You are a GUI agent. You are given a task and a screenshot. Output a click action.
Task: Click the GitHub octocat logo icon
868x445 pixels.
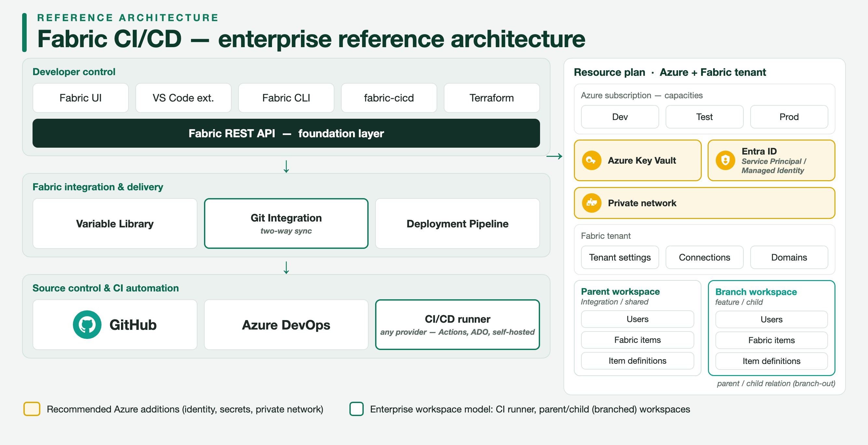coord(87,324)
